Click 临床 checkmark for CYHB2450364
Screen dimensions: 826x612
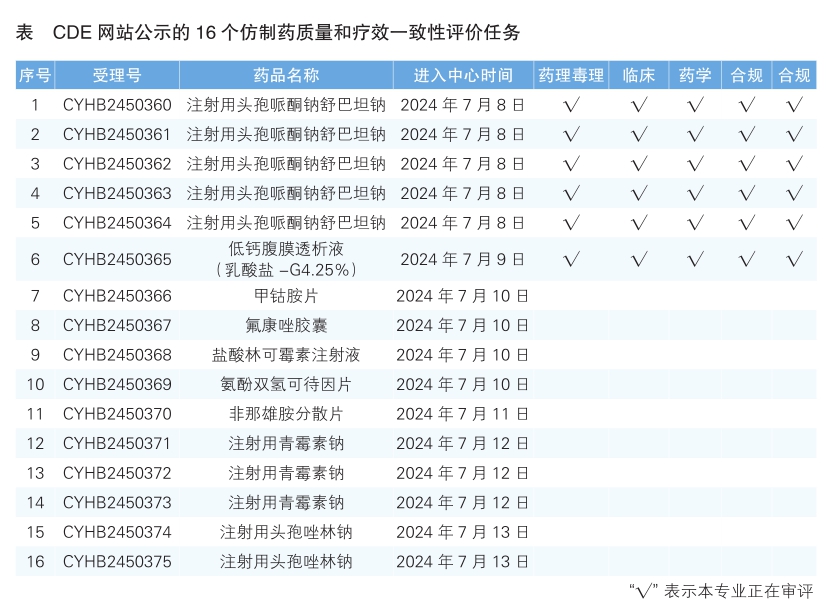pos(639,223)
